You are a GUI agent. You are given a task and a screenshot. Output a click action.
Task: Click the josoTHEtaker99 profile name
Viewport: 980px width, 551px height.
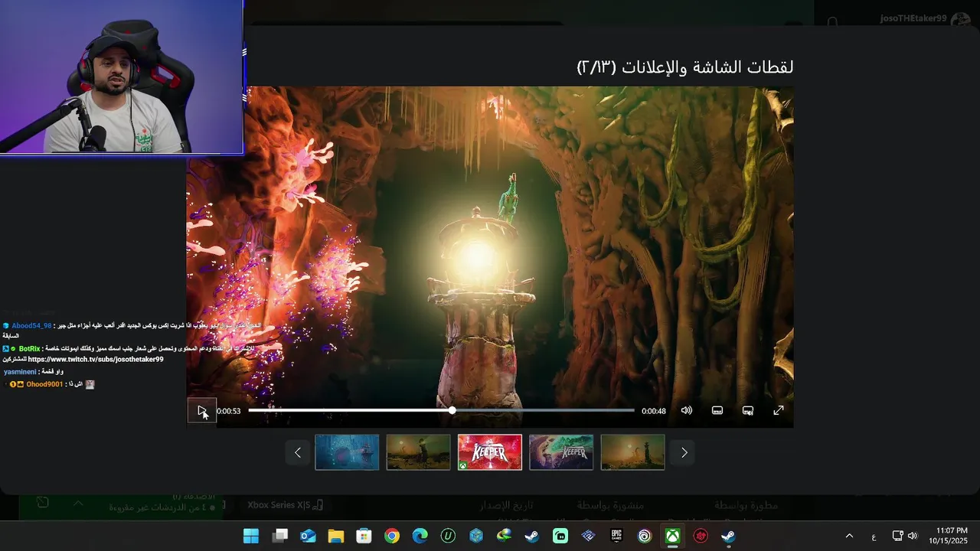tap(913, 18)
